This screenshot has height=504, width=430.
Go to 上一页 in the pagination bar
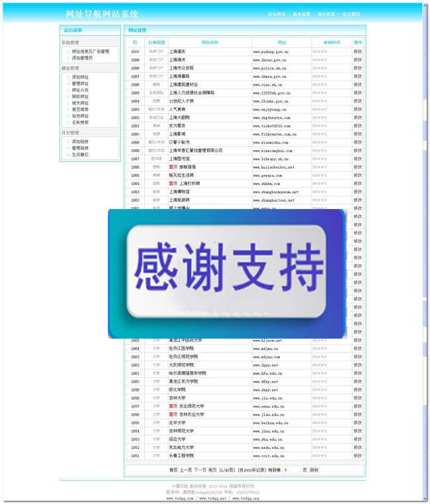point(185,470)
